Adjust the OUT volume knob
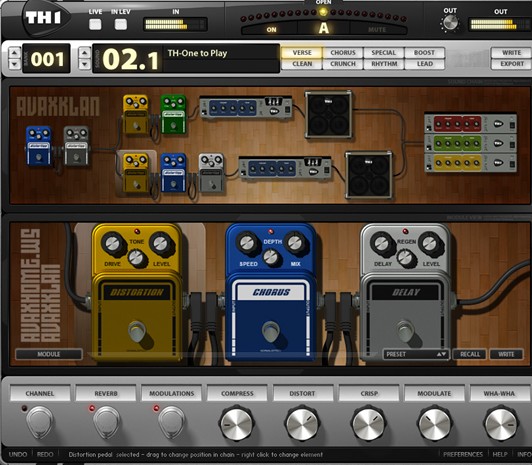532x465 pixels. click(x=450, y=23)
